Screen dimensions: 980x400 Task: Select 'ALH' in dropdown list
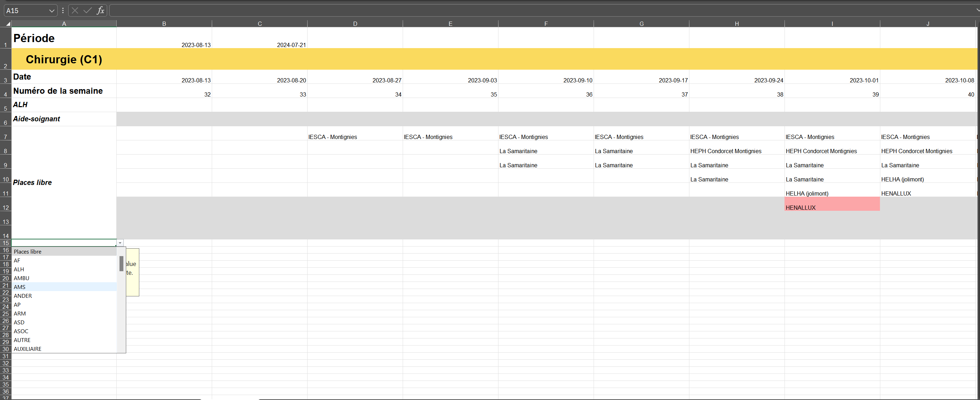tap(64, 269)
